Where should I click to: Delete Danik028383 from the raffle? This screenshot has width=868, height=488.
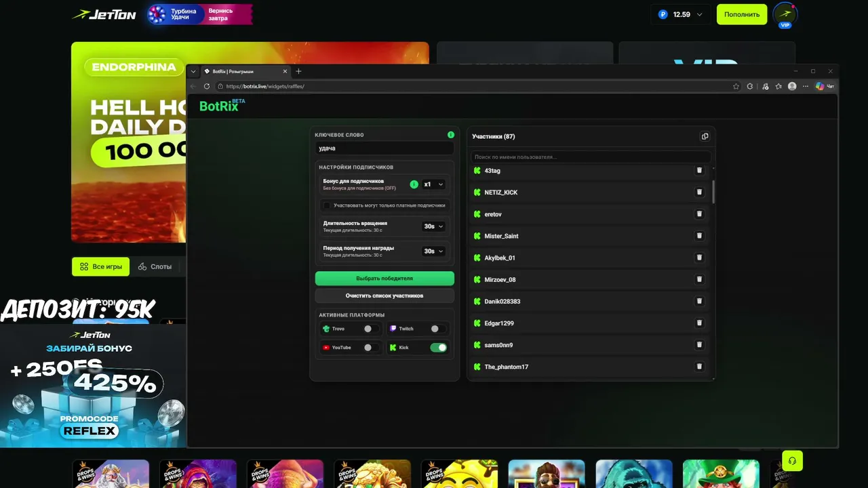point(699,301)
